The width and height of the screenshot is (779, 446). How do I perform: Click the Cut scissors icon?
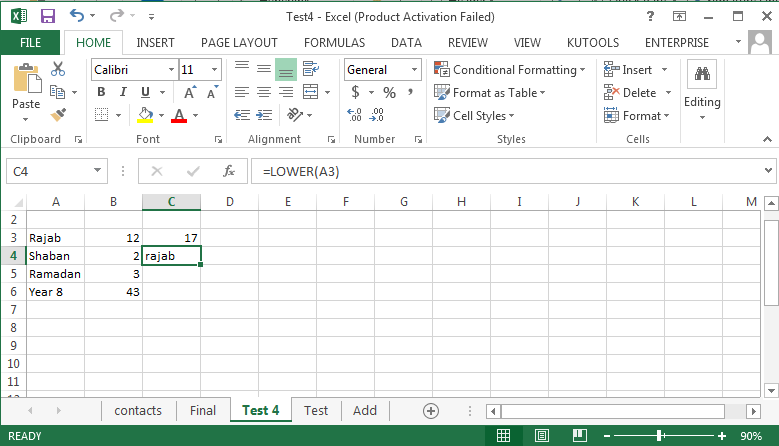click(58, 69)
